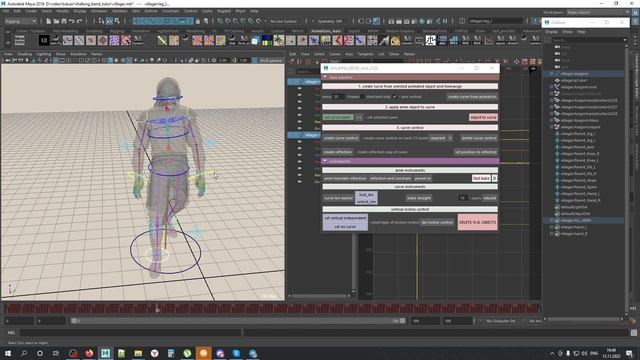Click the current frame marker on time slider
This screenshot has width=640, height=360.
158,309
